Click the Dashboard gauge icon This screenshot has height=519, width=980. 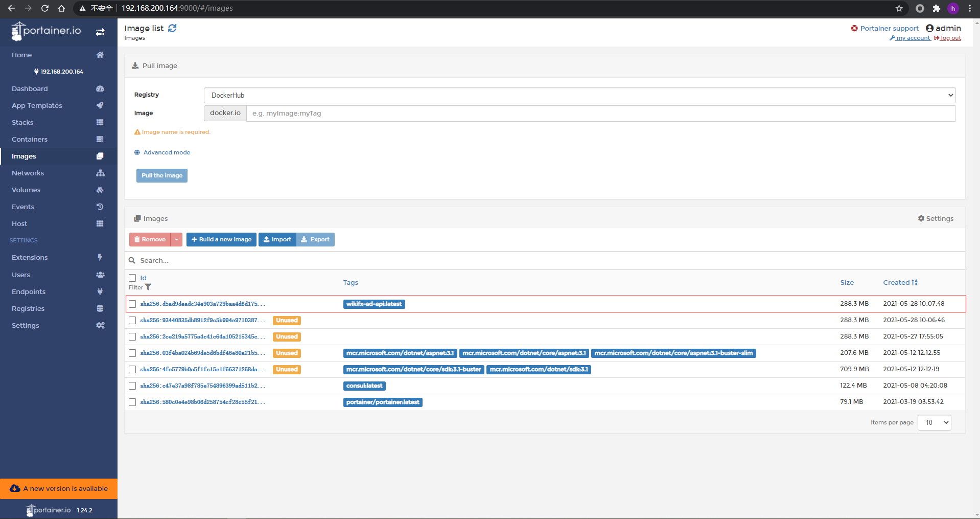click(100, 88)
